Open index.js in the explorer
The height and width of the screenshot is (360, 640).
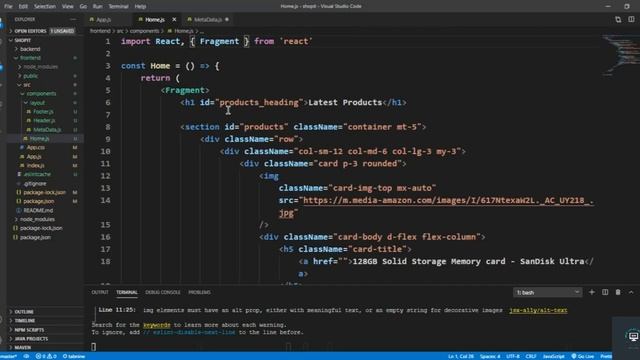(x=36, y=165)
